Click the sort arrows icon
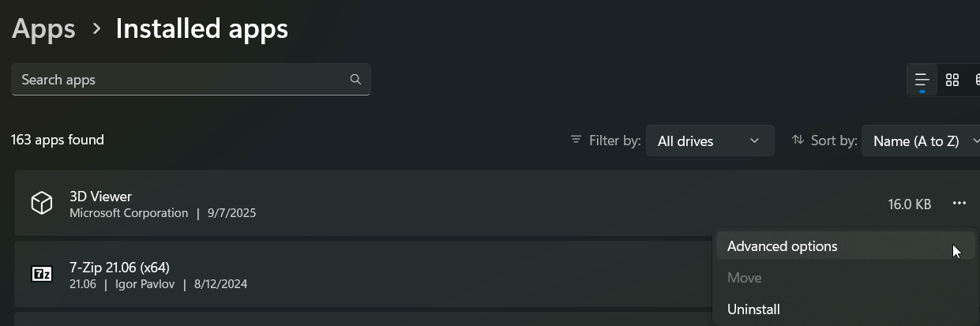980x326 pixels. [x=798, y=141]
